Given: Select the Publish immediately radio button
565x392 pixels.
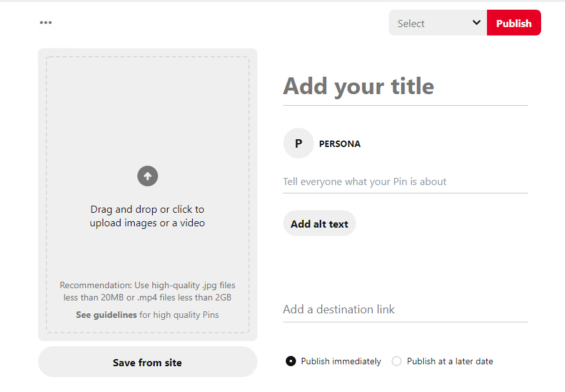Looking at the screenshot, I should click(291, 361).
